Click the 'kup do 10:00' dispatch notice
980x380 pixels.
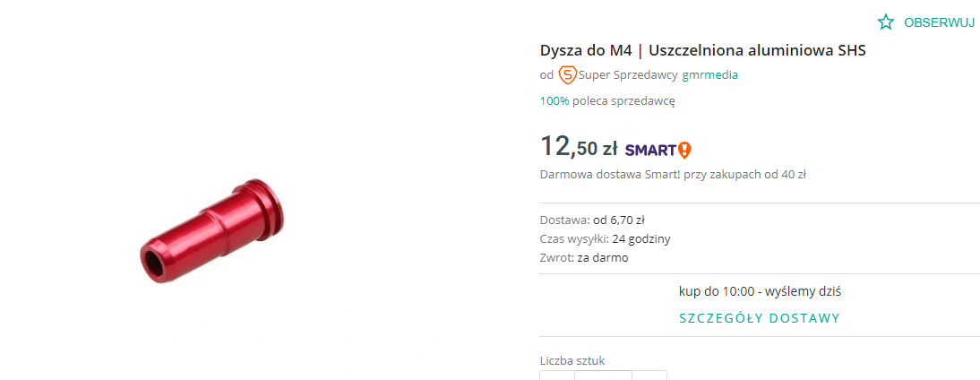[x=760, y=291]
